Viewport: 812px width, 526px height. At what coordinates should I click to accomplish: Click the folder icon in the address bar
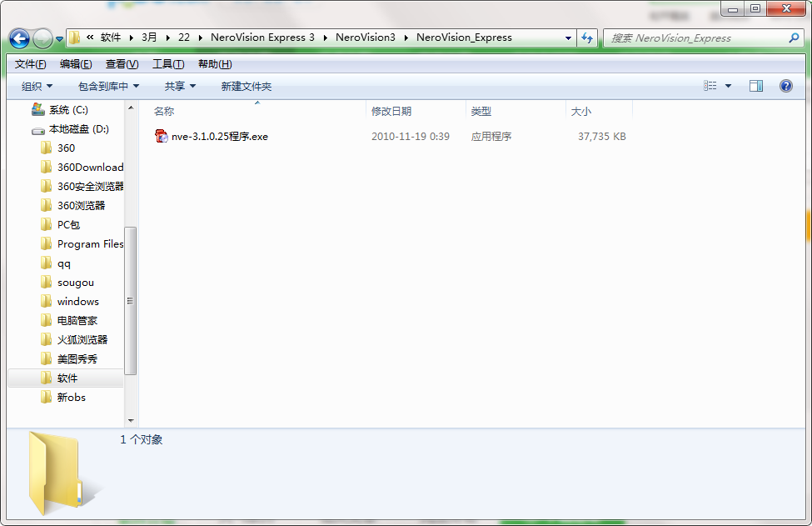point(75,38)
